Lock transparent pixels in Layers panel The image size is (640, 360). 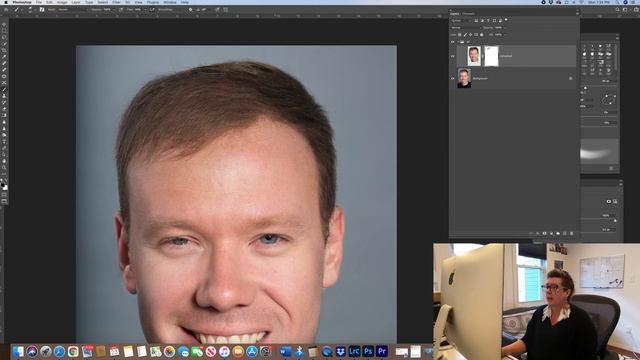point(460,35)
